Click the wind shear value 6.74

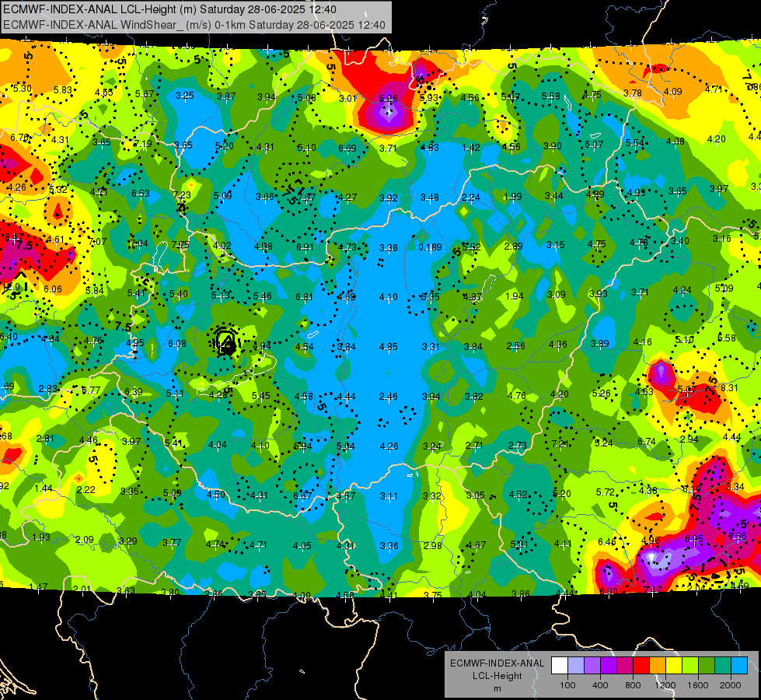(x=647, y=441)
